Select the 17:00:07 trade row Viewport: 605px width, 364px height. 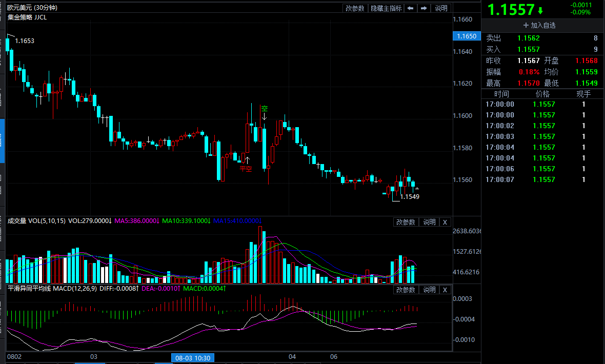pyautogui.click(x=542, y=179)
